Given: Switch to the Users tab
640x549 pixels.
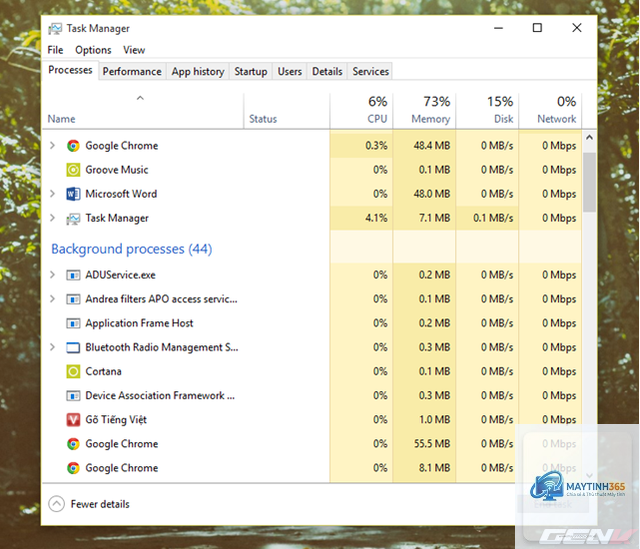Looking at the screenshot, I should click(289, 71).
